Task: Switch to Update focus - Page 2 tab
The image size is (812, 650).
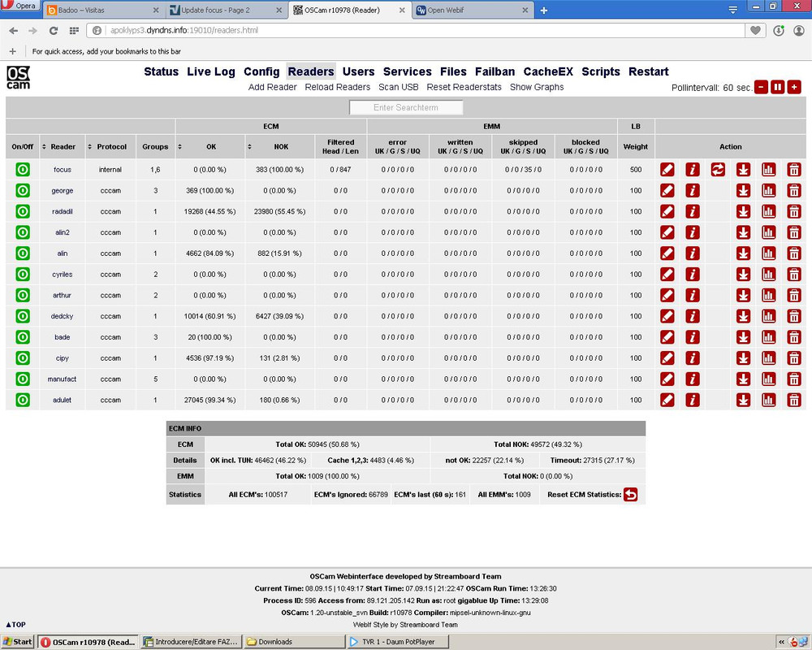Action: click(227, 10)
